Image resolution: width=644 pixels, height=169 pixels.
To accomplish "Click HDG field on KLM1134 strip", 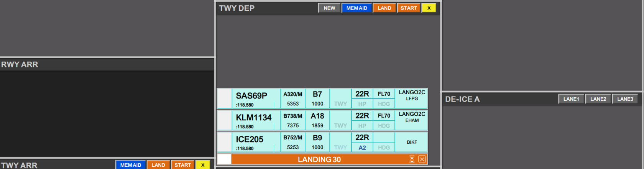I will [x=384, y=126].
